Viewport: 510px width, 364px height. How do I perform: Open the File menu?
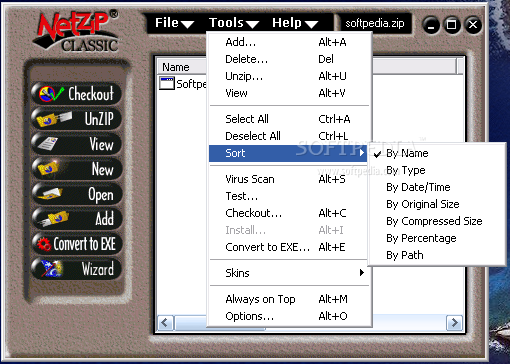(x=174, y=23)
